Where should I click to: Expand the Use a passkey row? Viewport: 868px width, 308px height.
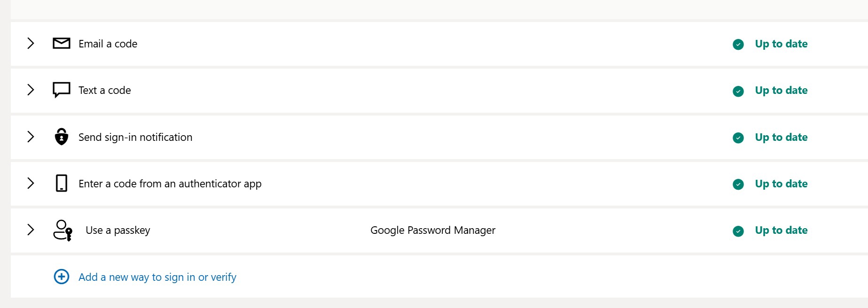click(31, 230)
